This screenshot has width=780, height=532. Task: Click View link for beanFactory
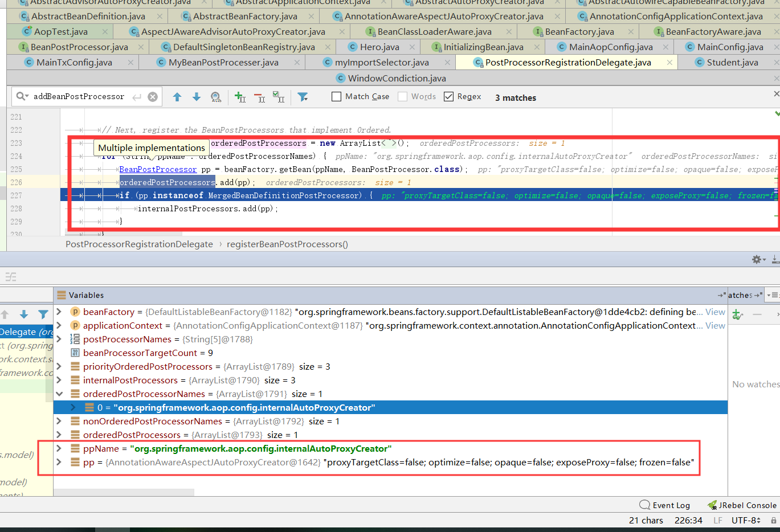coord(715,312)
